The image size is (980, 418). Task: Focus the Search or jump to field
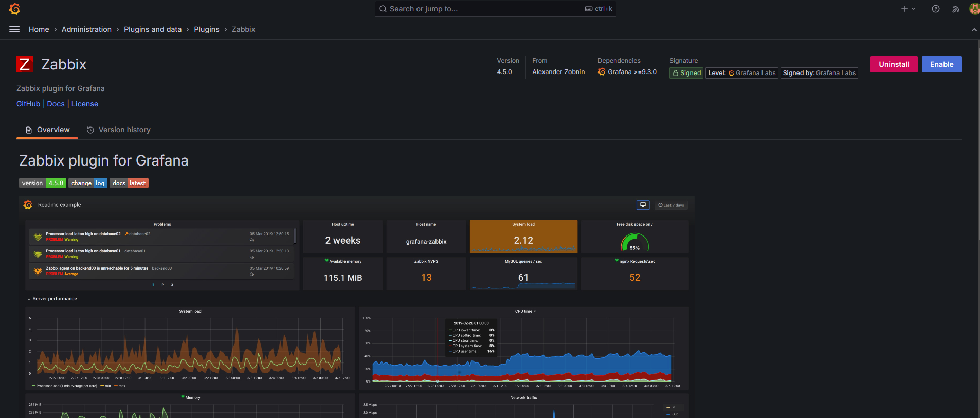tap(496, 9)
